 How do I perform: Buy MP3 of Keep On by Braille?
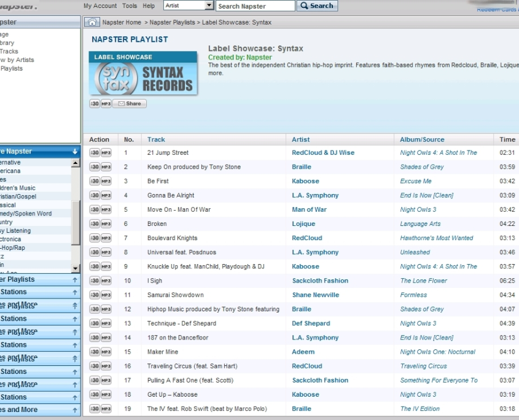click(106, 167)
